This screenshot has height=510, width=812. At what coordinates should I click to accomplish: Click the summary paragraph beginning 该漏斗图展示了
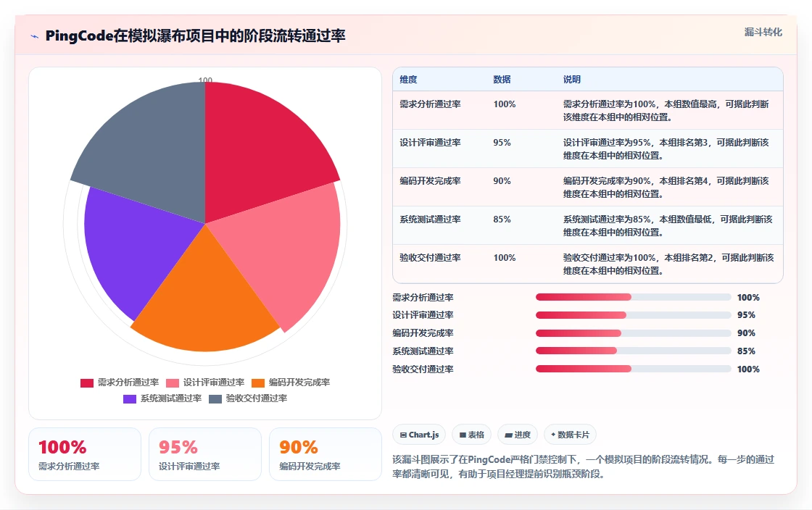583,467
